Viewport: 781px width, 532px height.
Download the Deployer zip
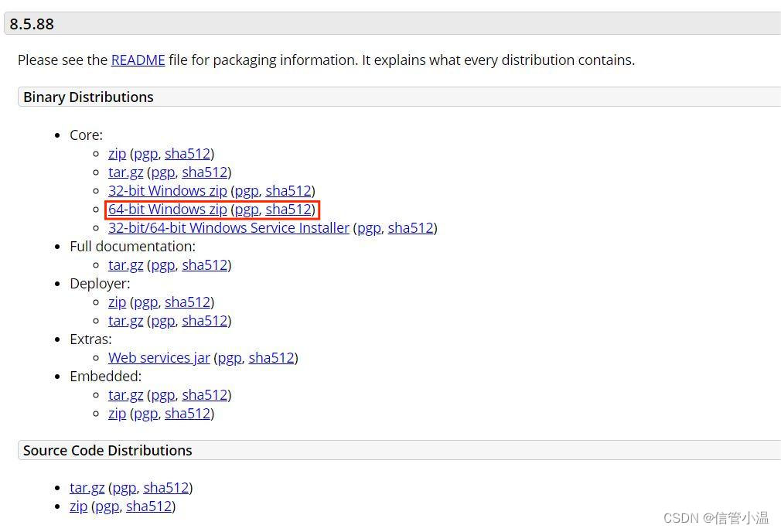pyautogui.click(x=117, y=302)
